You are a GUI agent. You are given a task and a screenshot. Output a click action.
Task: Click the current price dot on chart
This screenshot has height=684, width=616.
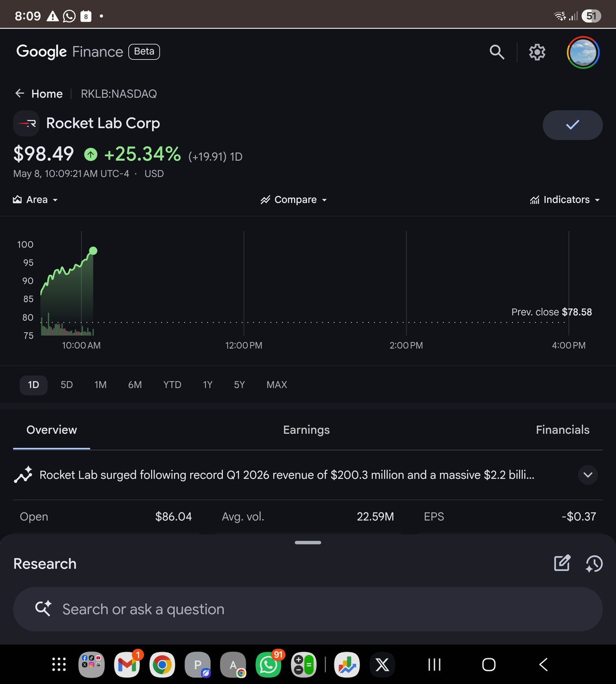93,251
